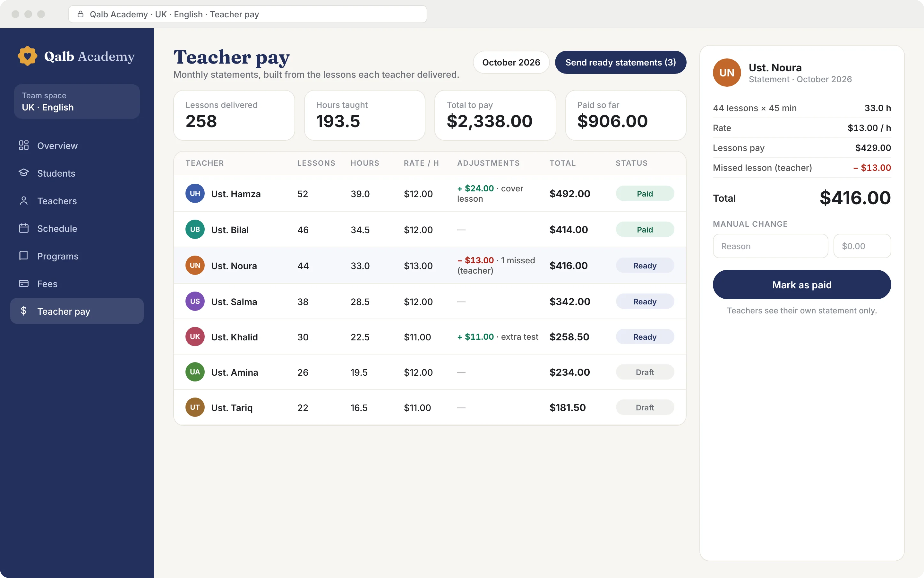
Task: Click the Draft status for Ust. Tariq
Action: tap(645, 408)
